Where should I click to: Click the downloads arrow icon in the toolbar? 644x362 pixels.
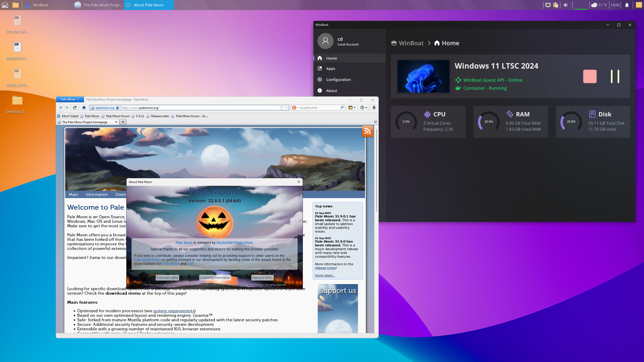click(x=373, y=107)
